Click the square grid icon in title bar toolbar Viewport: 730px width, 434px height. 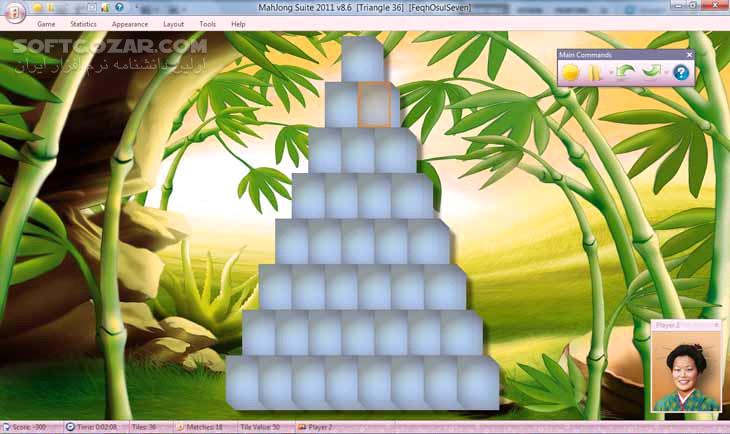click(92, 7)
